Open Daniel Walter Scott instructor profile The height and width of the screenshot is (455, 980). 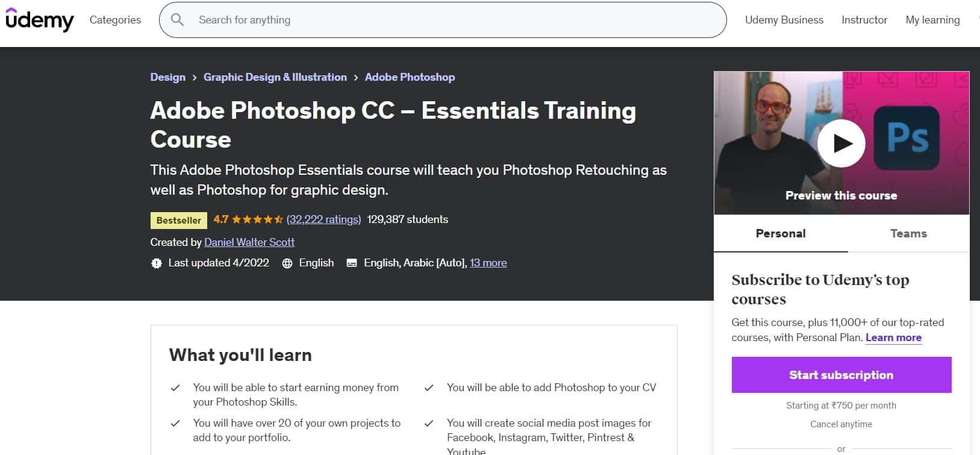249,242
